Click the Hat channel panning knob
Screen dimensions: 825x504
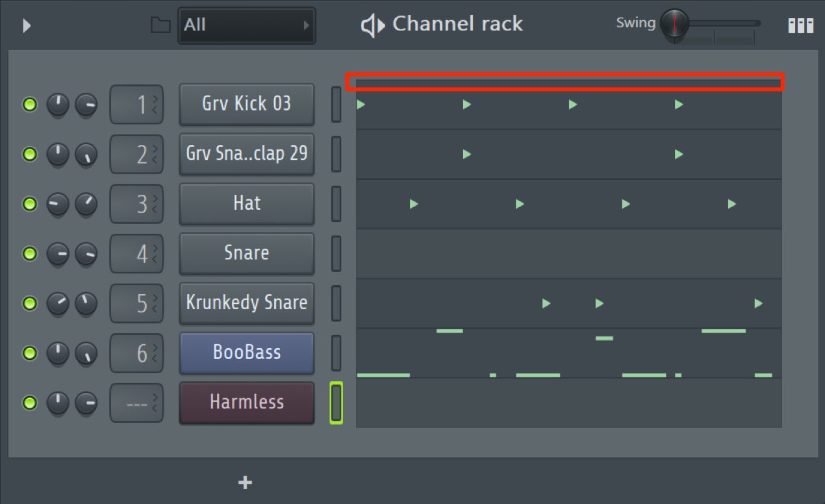[x=86, y=204]
